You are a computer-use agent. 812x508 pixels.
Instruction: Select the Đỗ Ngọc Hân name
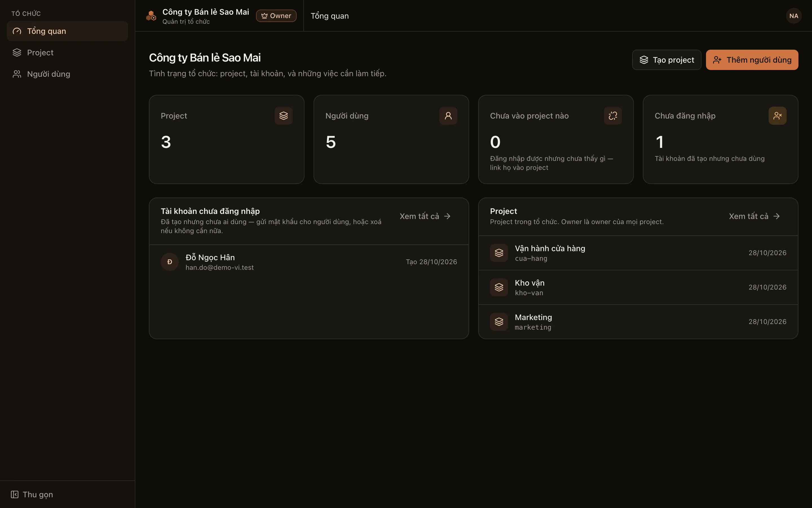click(x=210, y=257)
